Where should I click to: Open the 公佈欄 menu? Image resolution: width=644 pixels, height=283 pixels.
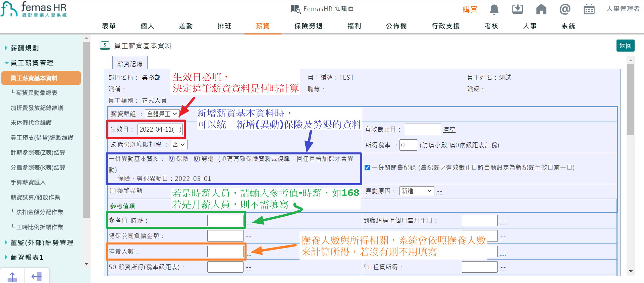pyautogui.click(x=396, y=26)
